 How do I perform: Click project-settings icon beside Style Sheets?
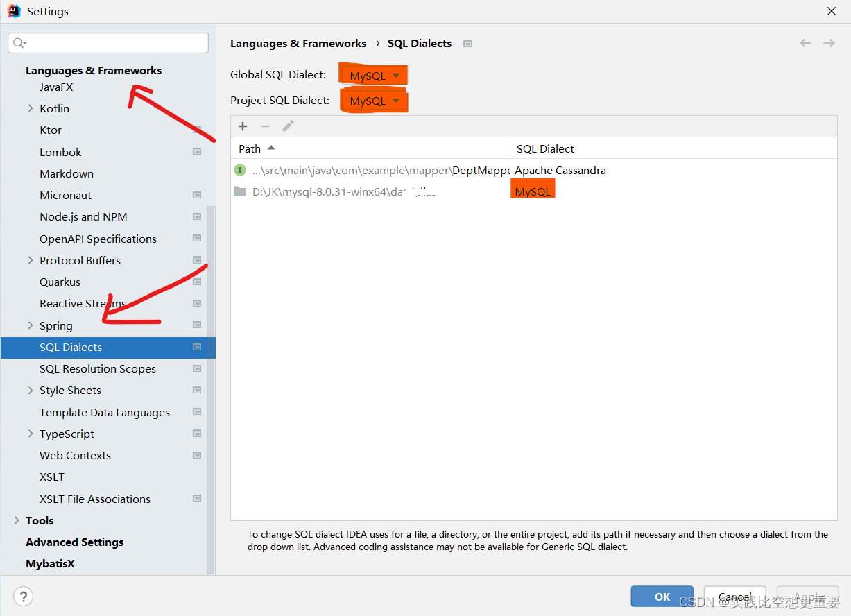[197, 390]
